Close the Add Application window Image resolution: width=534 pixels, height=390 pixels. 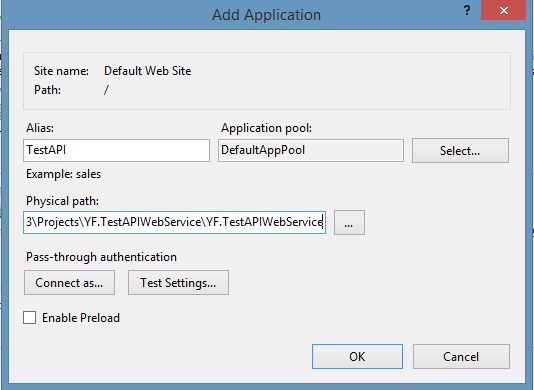504,10
